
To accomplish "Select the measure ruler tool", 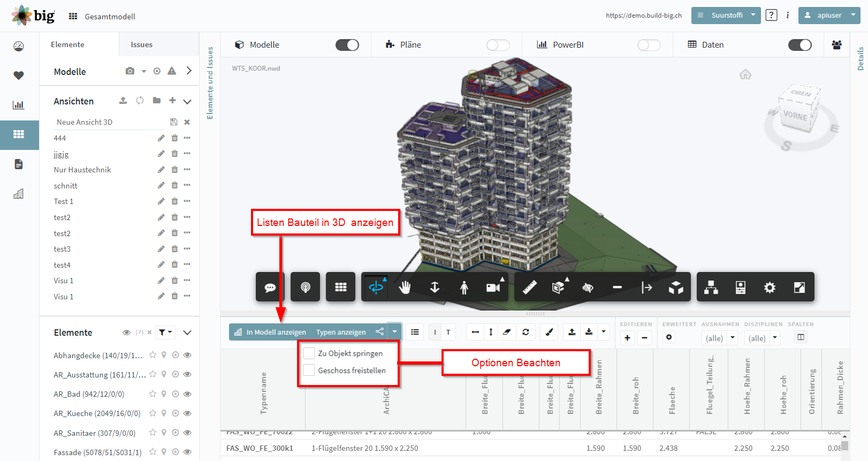I will click(x=529, y=288).
